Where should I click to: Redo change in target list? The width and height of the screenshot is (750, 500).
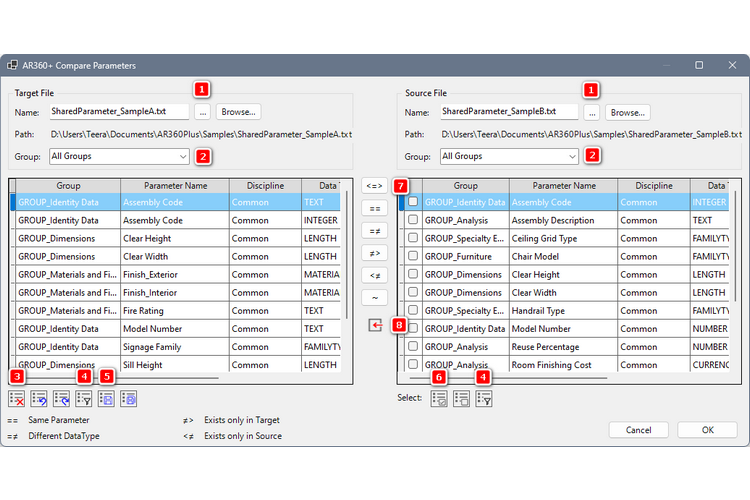click(61, 399)
